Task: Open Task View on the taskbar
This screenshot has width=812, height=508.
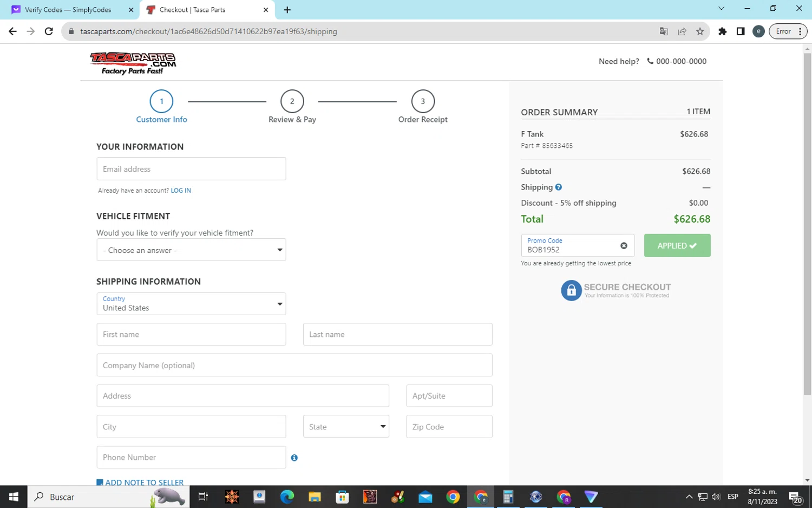Action: pyautogui.click(x=203, y=497)
